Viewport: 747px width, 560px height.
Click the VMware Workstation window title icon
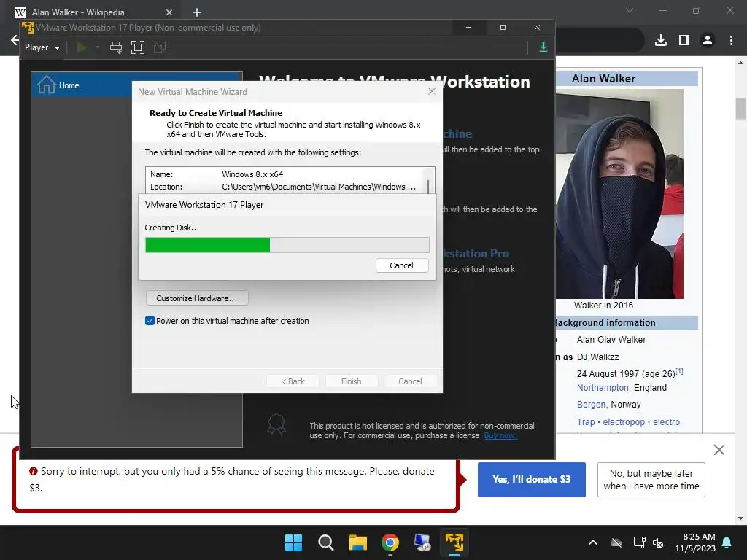click(x=28, y=28)
